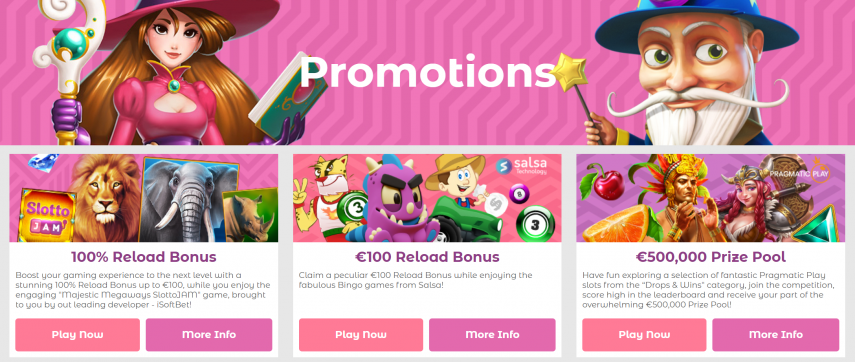
Task: Select the 100% Reload Bonus heading
Action: [143, 257]
